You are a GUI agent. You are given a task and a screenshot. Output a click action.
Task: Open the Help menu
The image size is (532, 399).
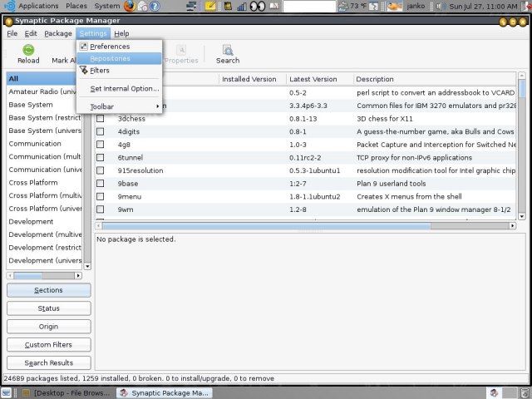pos(121,33)
